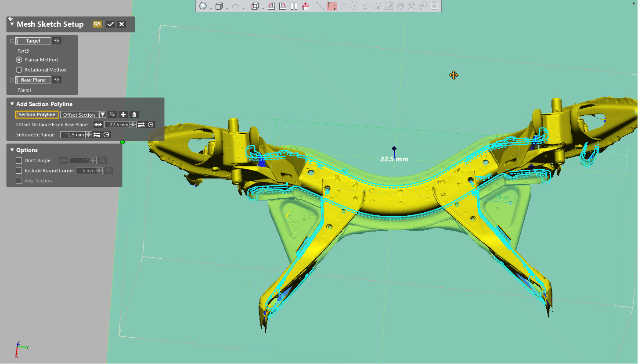Clear the Target selection with the star icon
The height and width of the screenshot is (364, 638).
click(57, 41)
